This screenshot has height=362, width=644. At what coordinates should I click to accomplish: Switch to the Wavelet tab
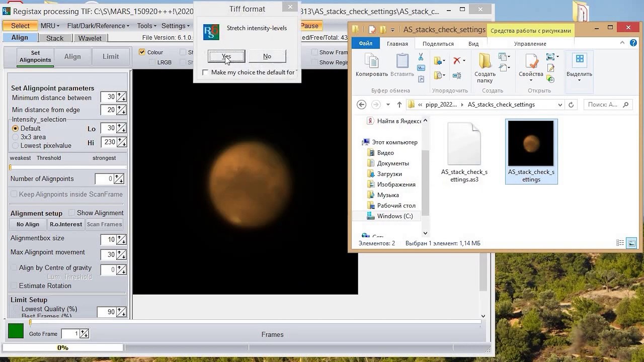pos(90,38)
